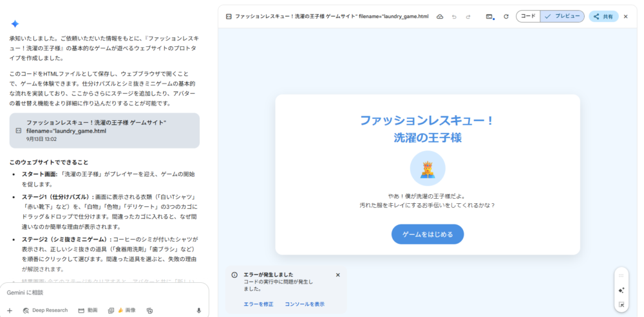Reload the preview with refresh icon
644x317 pixels.
click(x=506, y=16)
